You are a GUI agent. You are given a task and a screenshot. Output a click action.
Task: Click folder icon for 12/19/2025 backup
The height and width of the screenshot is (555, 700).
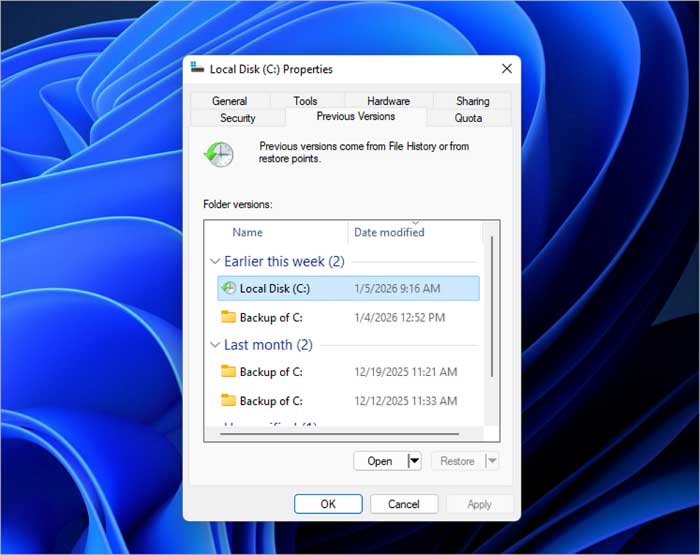[229, 372]
